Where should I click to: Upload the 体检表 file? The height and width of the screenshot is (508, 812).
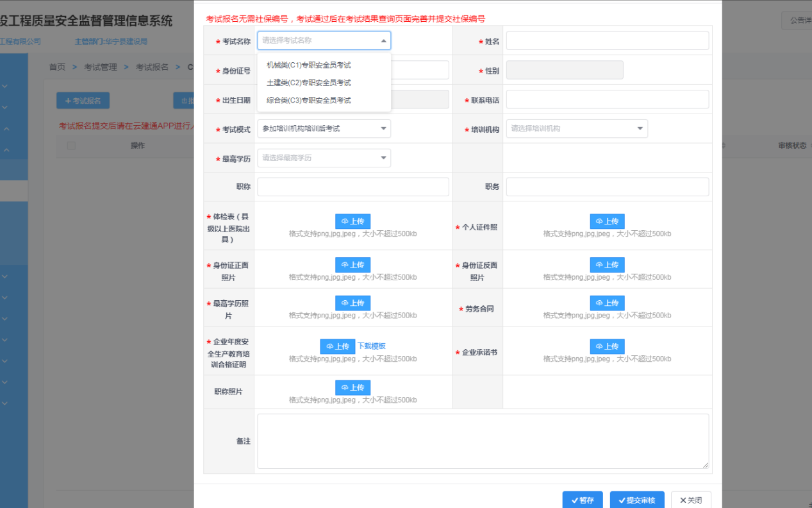tap(352, 221)
